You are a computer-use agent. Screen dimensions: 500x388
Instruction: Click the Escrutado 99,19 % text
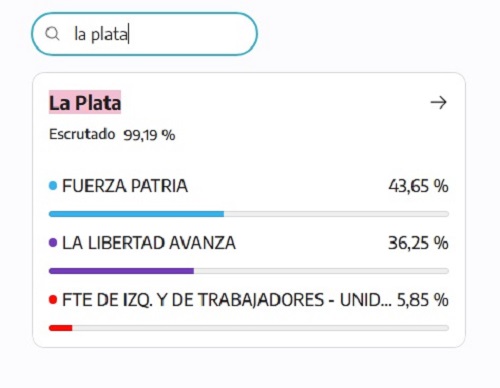pos(112,135)
